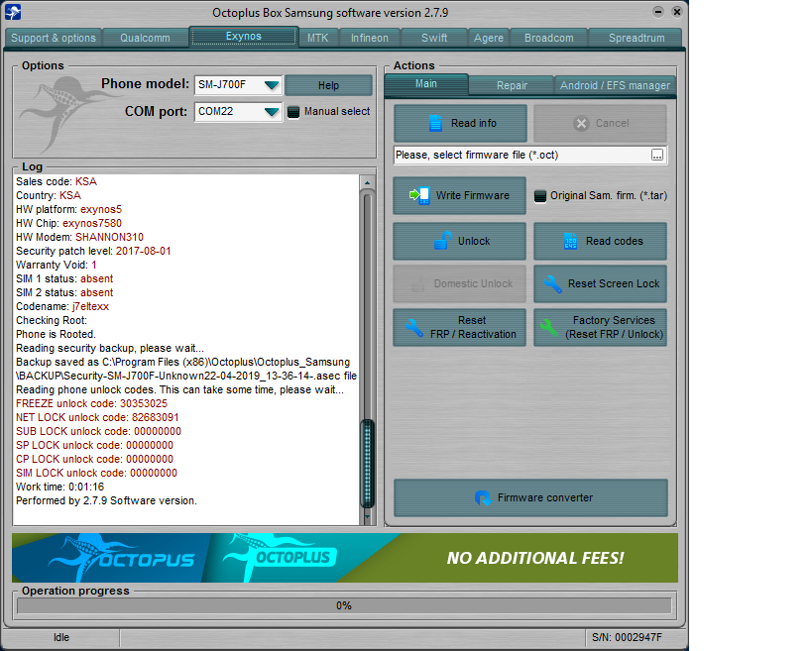Select the Main actions tab

coord(426,84)
